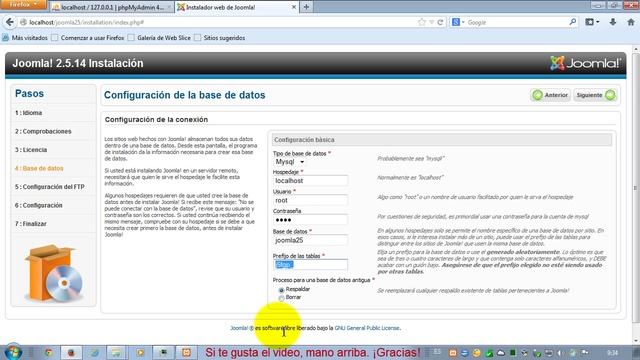Click in the Prefijo de las tablas field
The width and height of the screenshot is (640, 360).
310,265
